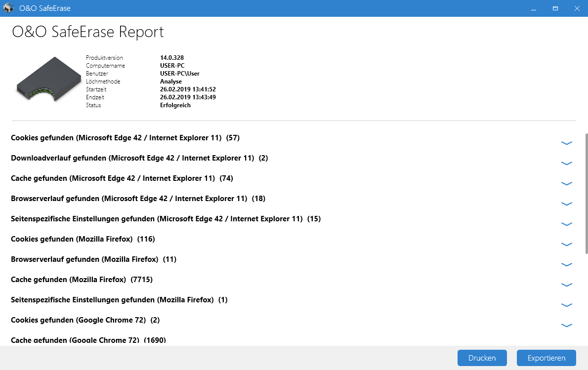The image size is (588, 370).
Task: Click computer name value "USER-PC"
Action: (x=172, y=66)
